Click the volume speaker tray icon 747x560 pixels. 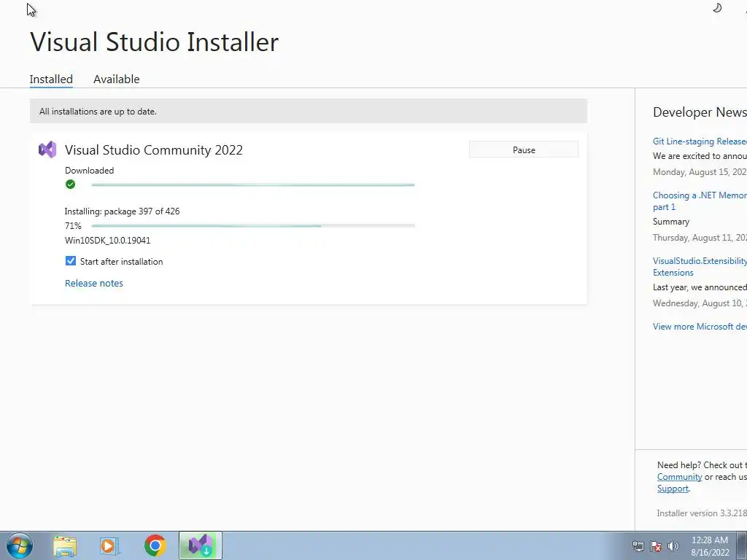673,546
